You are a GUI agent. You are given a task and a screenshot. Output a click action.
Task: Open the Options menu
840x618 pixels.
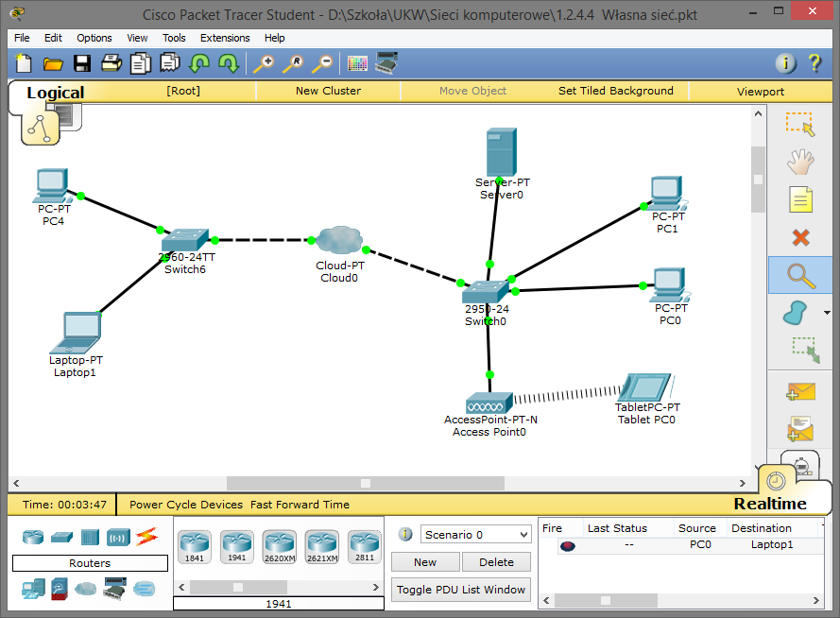click(94, 38)
